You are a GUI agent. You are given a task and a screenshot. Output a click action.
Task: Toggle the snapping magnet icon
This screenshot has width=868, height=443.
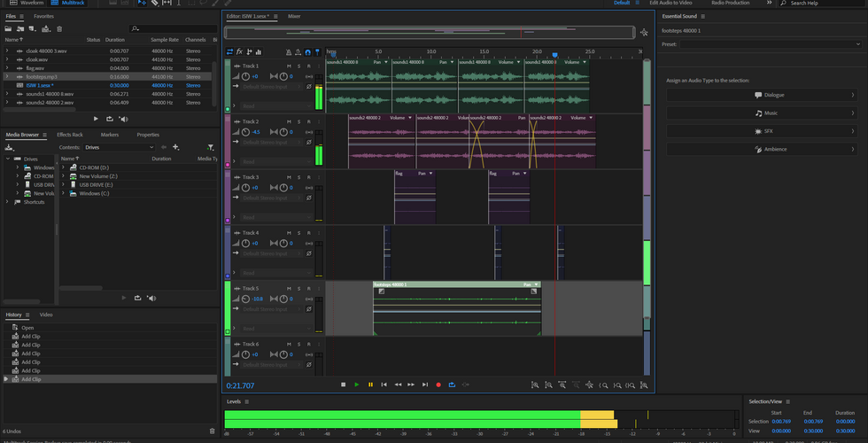coord(308,52)
